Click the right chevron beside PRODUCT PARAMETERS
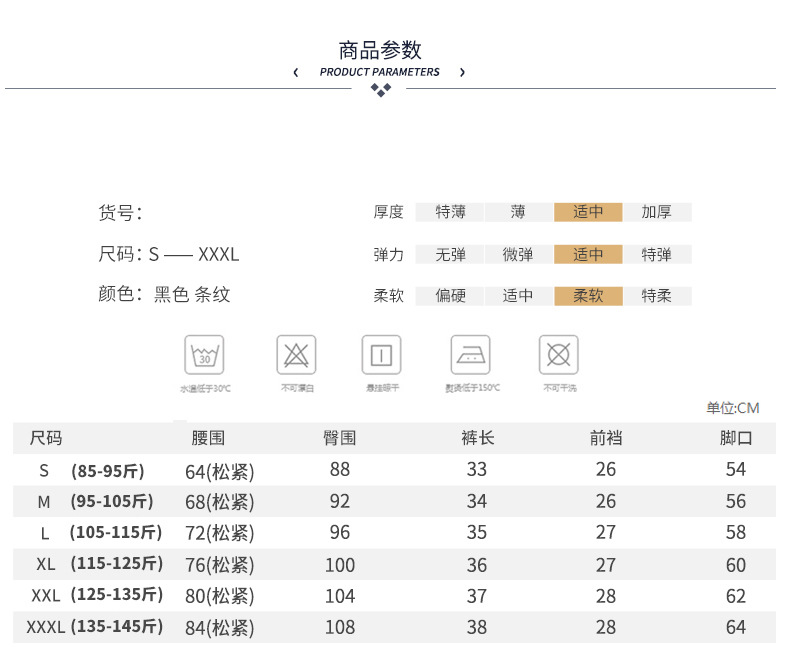The width and height of the screenshot is (790, 670). point(462,72)
